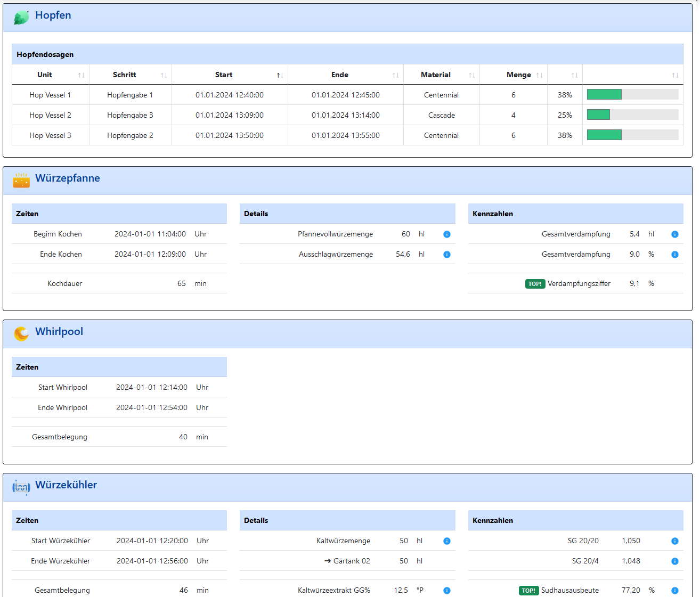Click the info icon next to SG 20/20

click(675, 541)
